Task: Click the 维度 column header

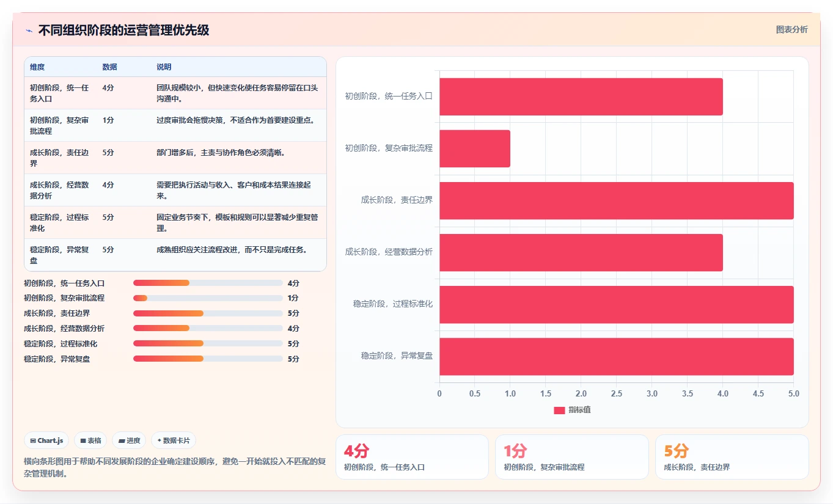Action: (37, 67)
